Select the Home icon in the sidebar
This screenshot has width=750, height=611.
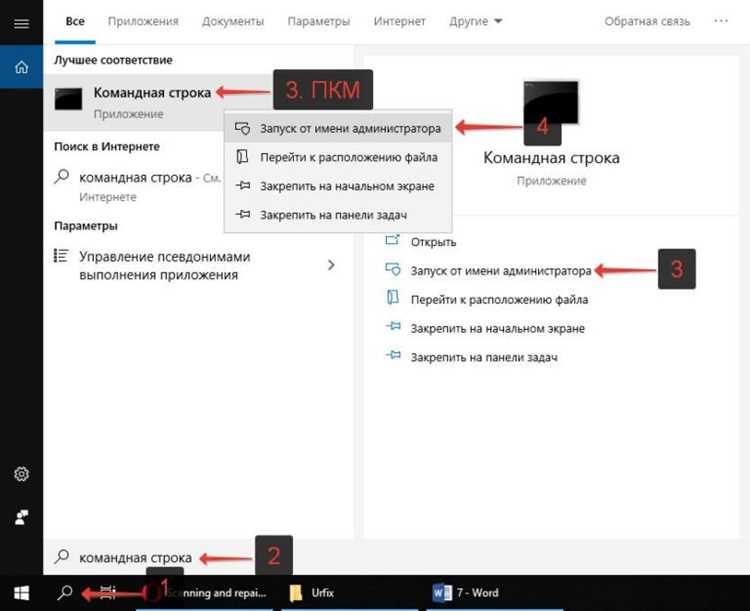pyautogui.click(x=22, y=67)
